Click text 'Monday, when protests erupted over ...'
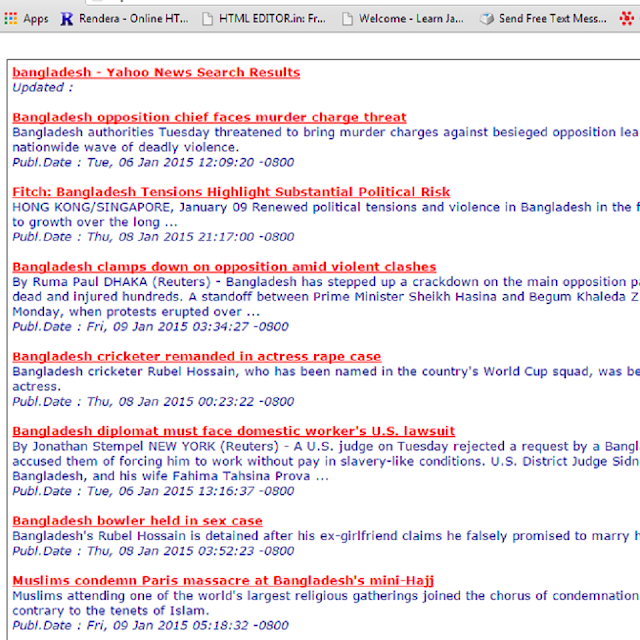The image size is (640, 640). point(136,312)
